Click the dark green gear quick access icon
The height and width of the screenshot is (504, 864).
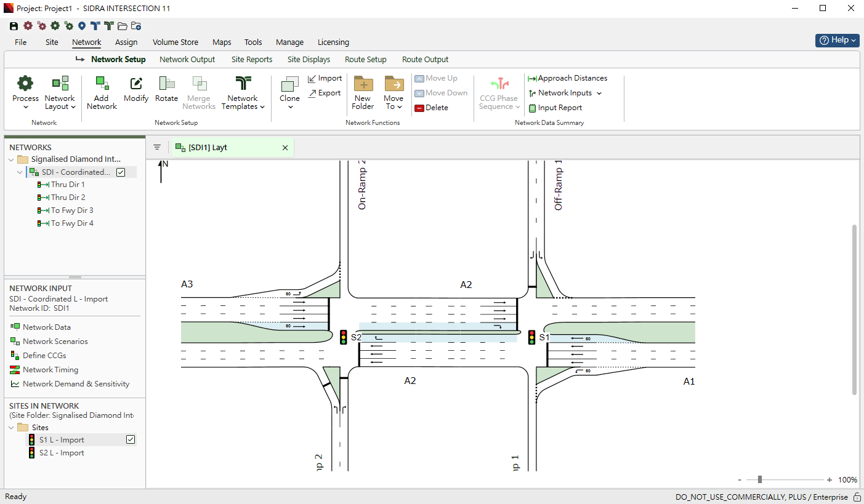[55, 26]
